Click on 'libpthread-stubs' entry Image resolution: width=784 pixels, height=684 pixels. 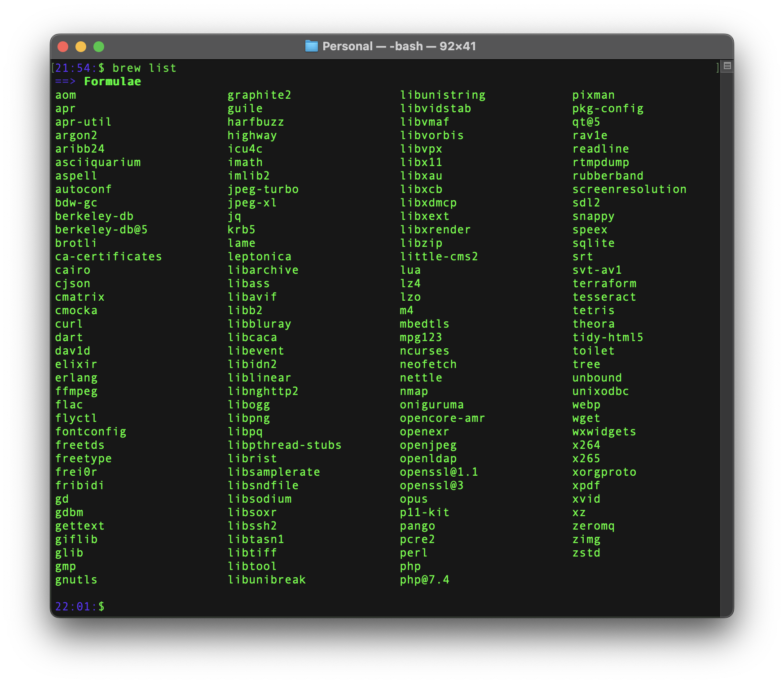(x=284, y=445)
